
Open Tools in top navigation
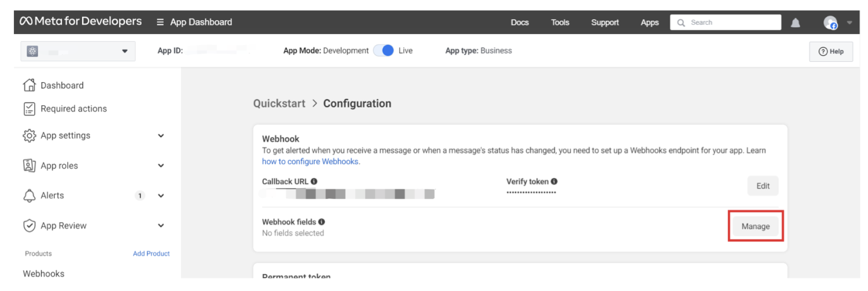tap(560, 23)
